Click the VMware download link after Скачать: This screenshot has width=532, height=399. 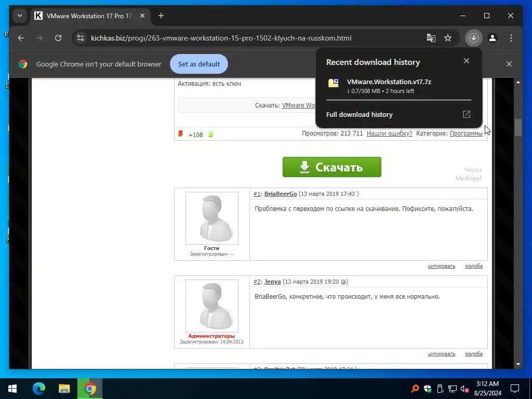pyautogui.click(x=299, y=105)
